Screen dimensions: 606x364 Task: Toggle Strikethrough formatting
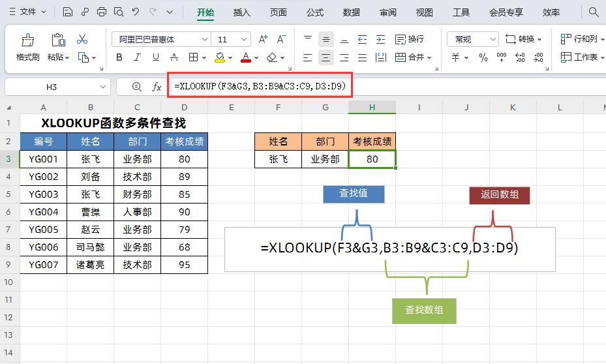pos(174,57)
